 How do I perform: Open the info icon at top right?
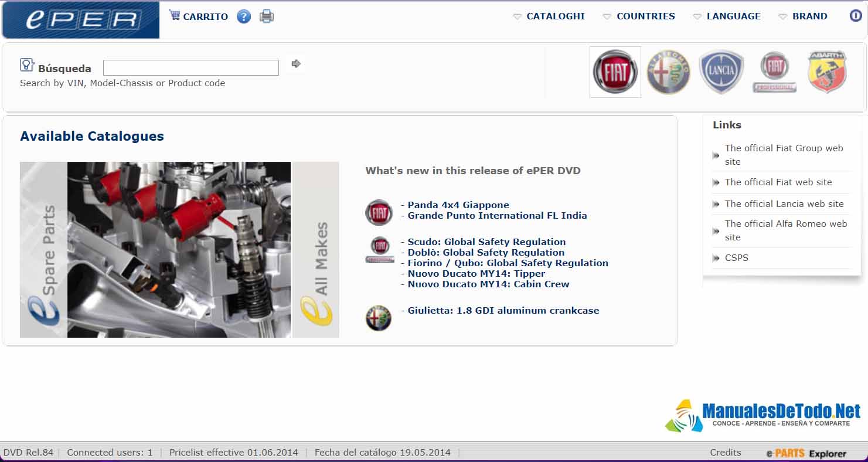tap(856, 16)
